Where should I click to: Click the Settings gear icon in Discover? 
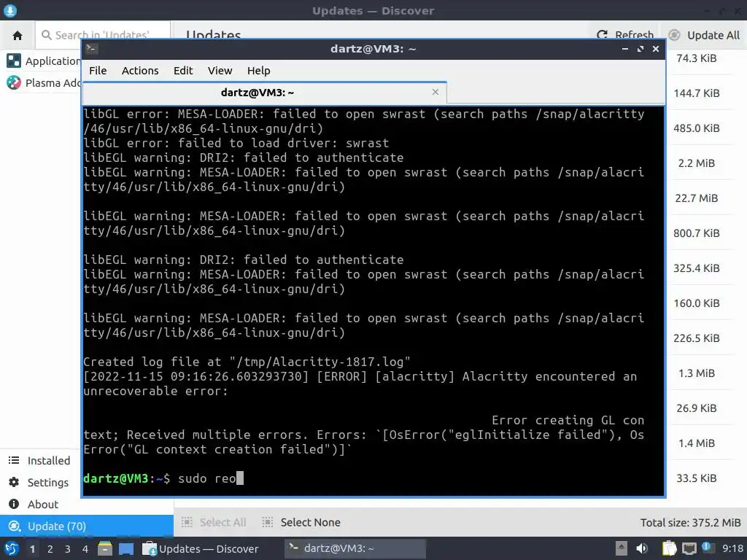coord(14,482)
